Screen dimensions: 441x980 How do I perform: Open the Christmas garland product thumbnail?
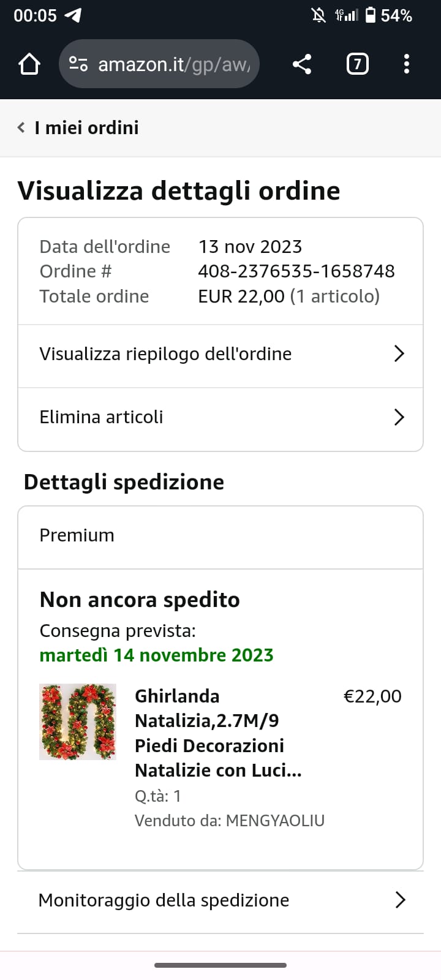coord(77,722)
